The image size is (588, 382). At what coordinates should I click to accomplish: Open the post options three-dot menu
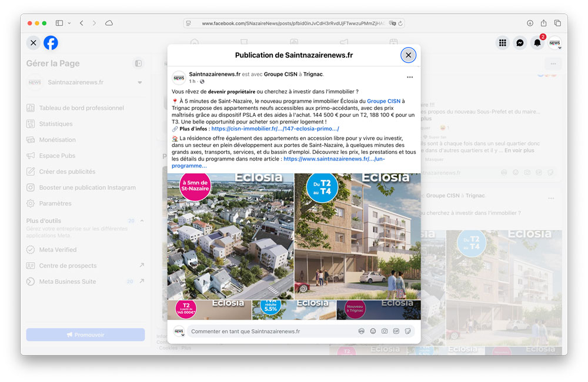(x=409, y=77)
